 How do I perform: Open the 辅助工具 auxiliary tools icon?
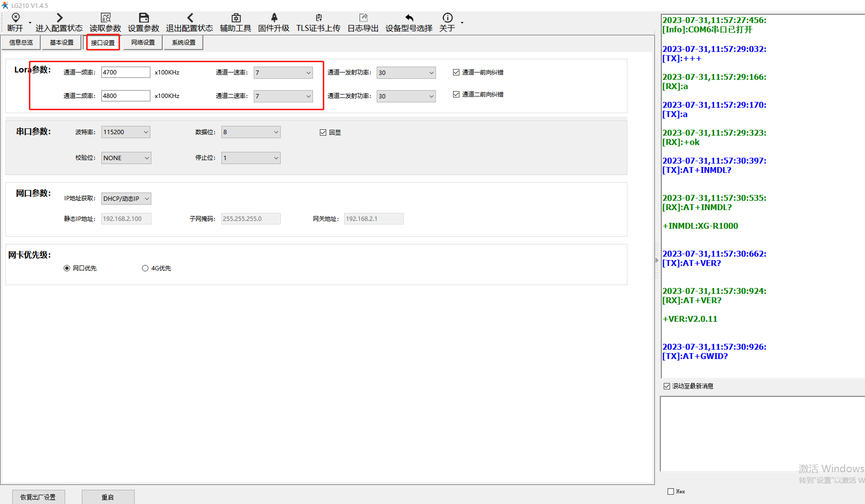point(236,18)
